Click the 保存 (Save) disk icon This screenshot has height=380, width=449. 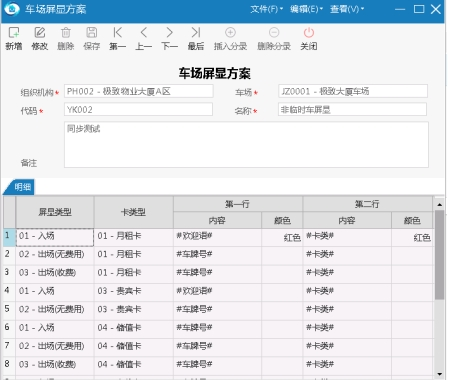(x=92, y=33)
